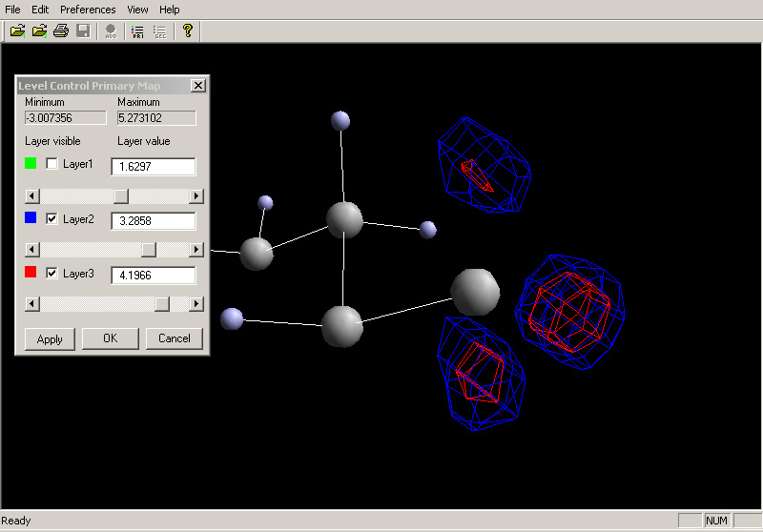This screenshot has width=763, height=532.
Task: Print using the printer toolbar icon
Action: coord(61,31)
